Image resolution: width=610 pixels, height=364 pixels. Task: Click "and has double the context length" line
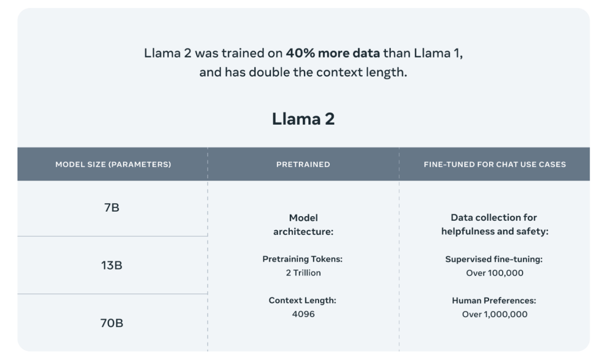pyautogui.click(x=303, y=73)
